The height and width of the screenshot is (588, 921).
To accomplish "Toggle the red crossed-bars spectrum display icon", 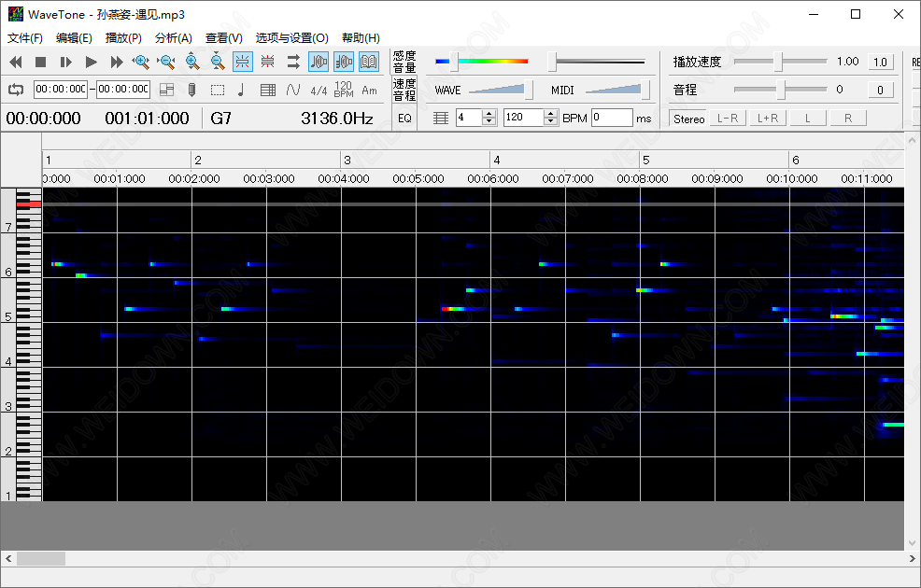I will (268, 62).
